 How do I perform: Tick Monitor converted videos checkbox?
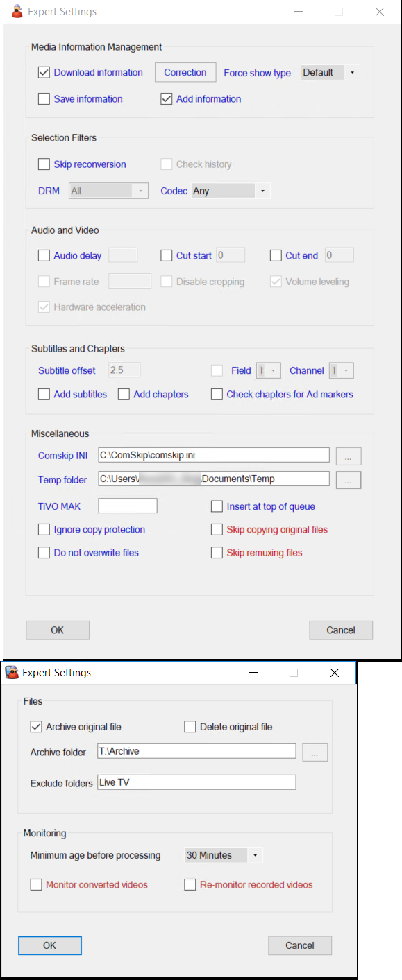tap(36, 884)
